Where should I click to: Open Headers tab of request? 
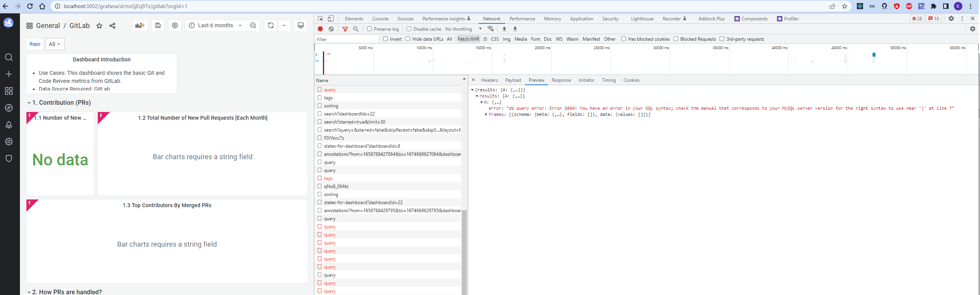(489, 80)
